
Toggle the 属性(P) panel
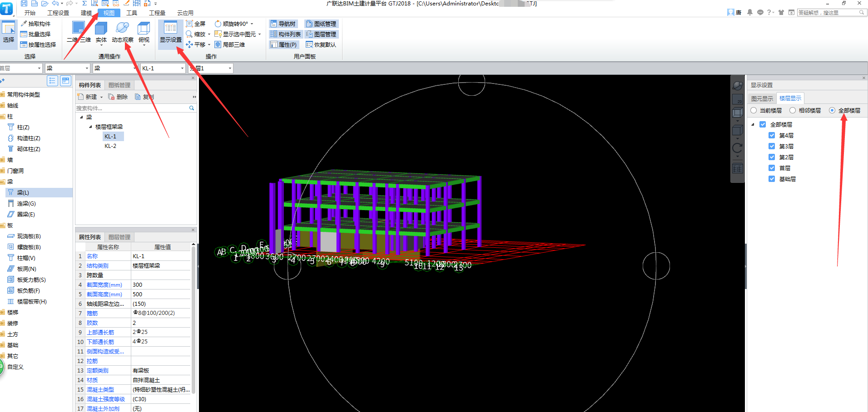283,44
